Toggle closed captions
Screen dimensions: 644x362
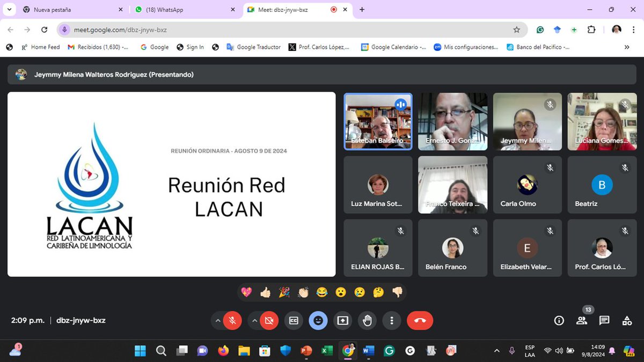294,321
